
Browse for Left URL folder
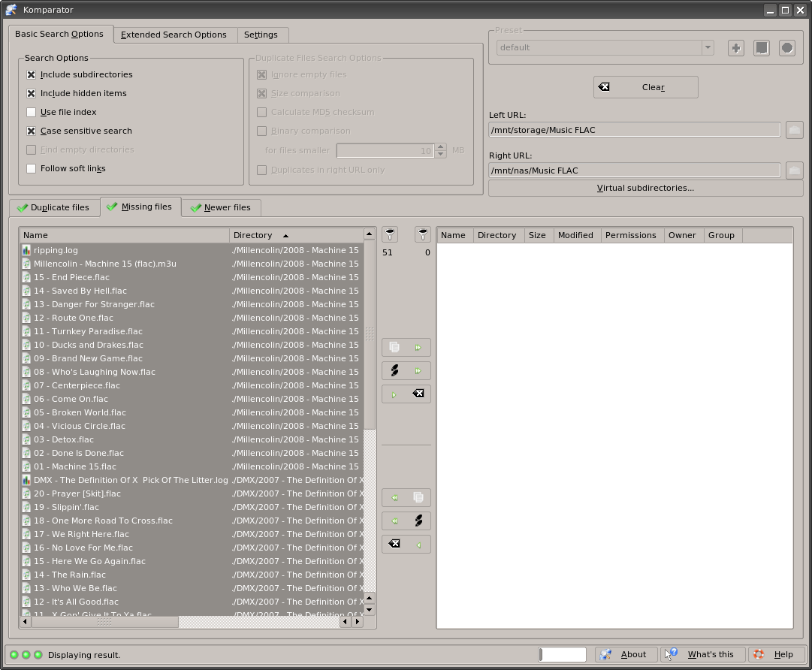point(795,129)
